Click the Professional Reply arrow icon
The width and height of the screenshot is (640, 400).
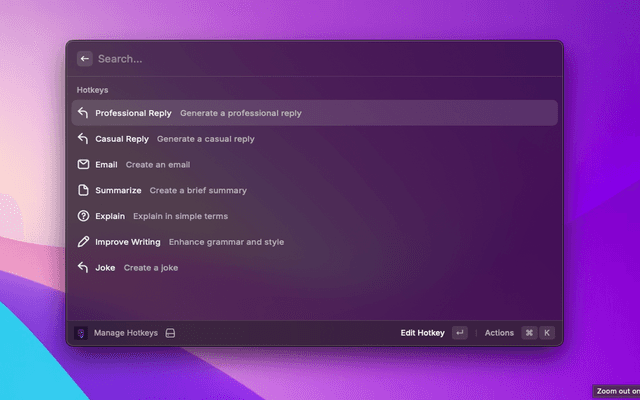click(84, 113)
